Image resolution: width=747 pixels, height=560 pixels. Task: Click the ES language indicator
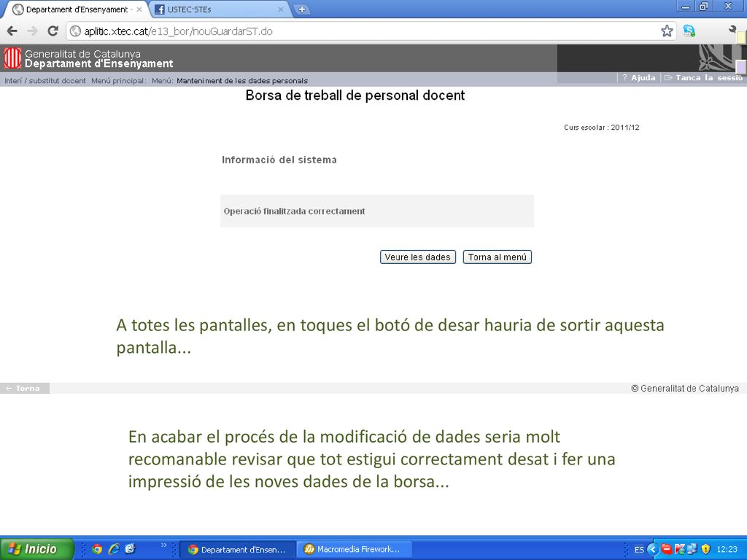[x=639, y=550]
